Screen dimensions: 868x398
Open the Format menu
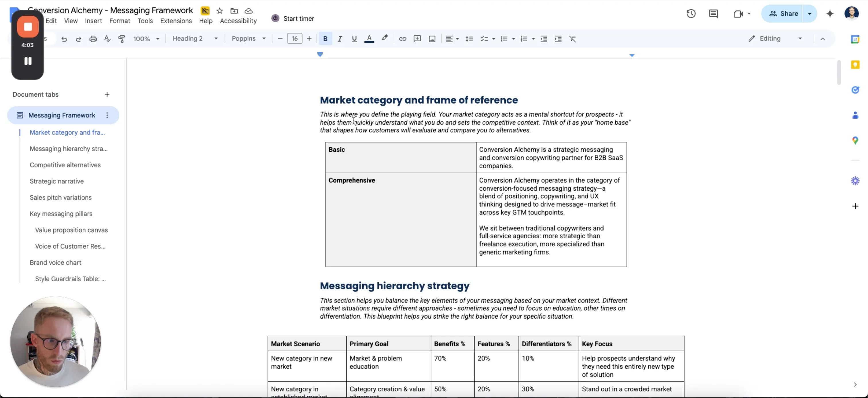(119, 21)
